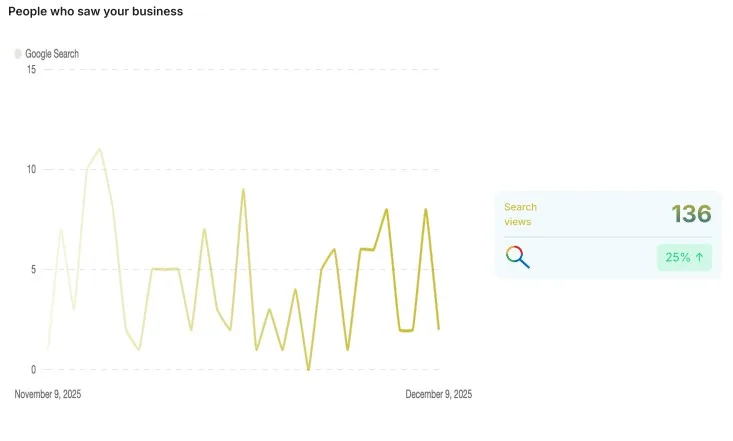Click the 136 search views total
733x441 pixels.
click(691, 214)
